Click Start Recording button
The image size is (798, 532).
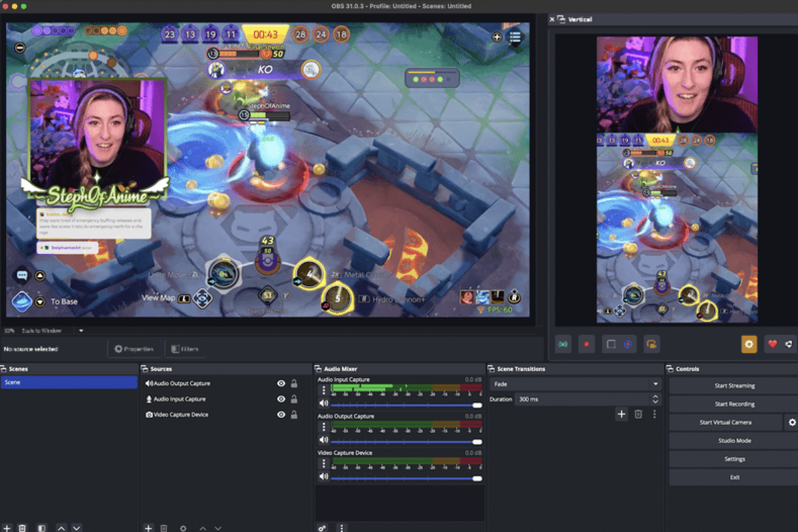[734, 404]
